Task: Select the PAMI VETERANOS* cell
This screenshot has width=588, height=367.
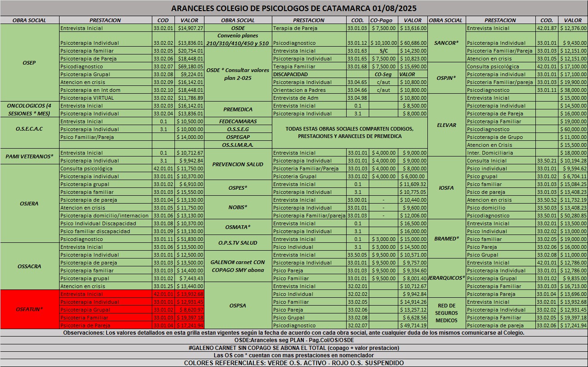Action: click(x=30, y=156)
